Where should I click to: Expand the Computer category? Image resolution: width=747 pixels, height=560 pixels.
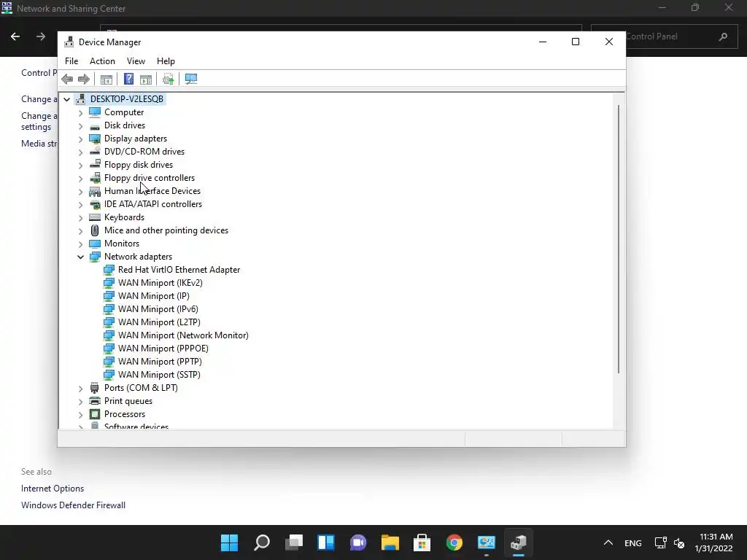coord(80,113)
